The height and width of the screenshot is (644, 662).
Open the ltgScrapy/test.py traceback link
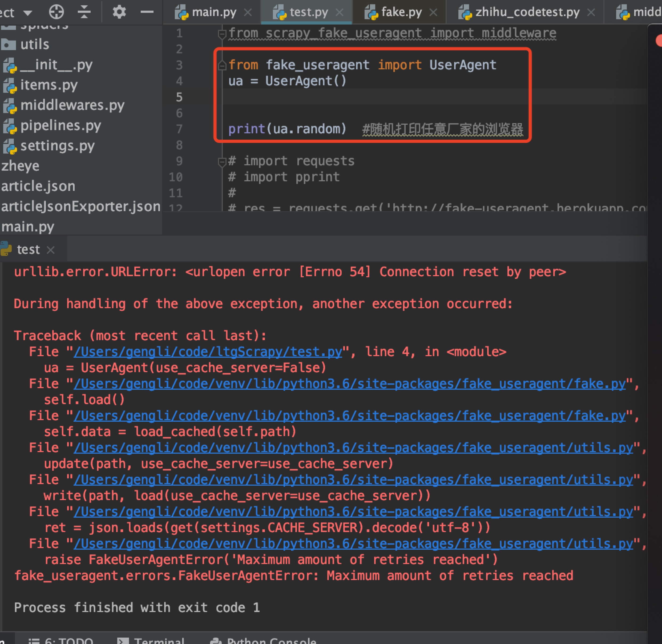click(x=208, y=352)
